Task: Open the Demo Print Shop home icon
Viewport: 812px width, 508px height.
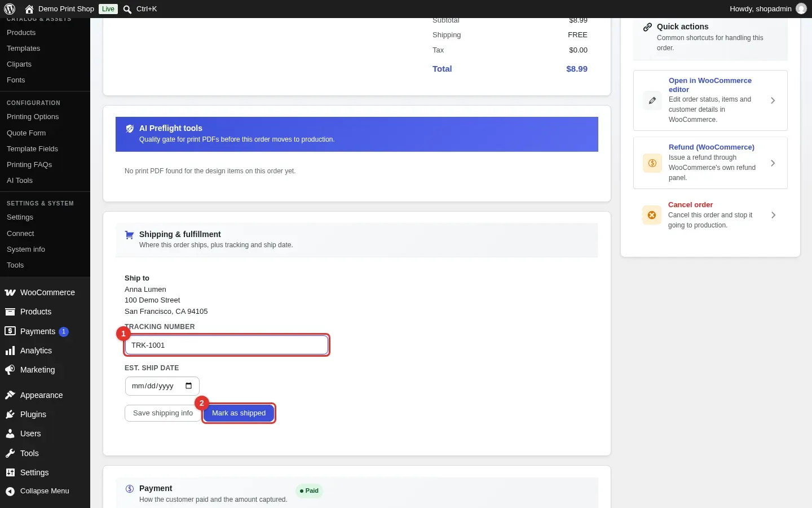Action: [x=29, y=9]
